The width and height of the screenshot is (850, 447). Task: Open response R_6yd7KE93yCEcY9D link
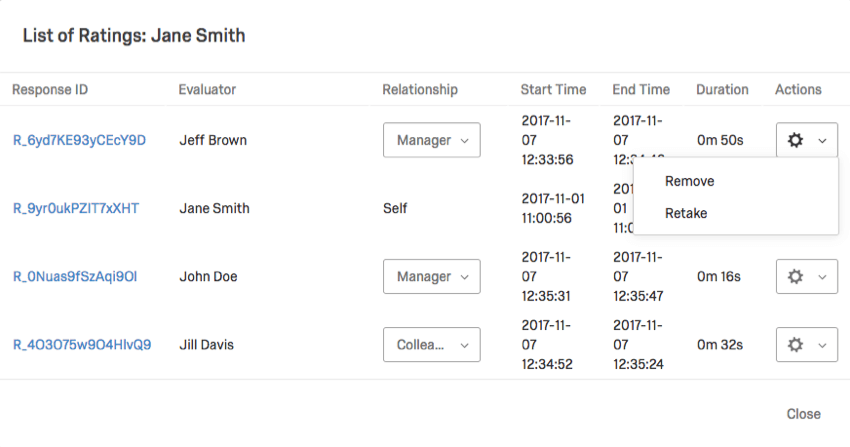(x=79, y=141)
